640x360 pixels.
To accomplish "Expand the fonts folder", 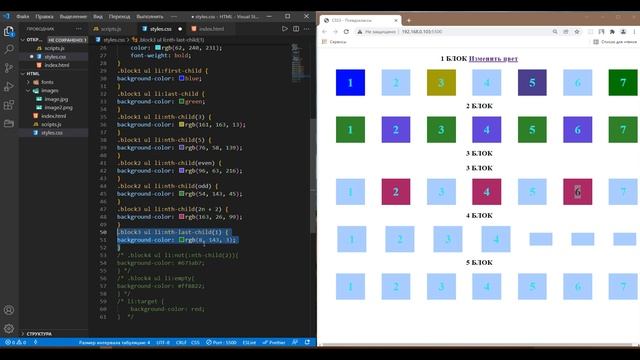I will coord(29,82).
